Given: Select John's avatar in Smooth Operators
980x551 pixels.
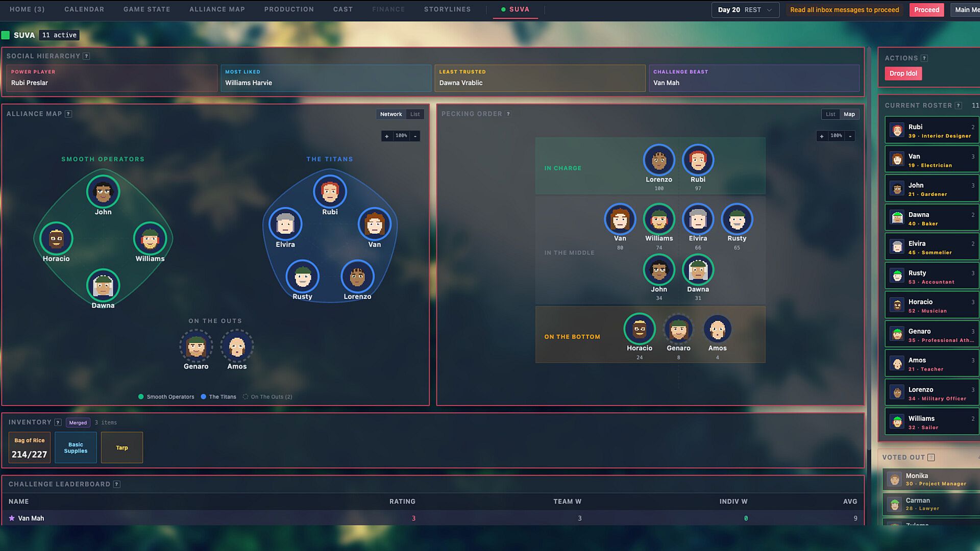Looking at the screenshot, I should click(103, 192).
